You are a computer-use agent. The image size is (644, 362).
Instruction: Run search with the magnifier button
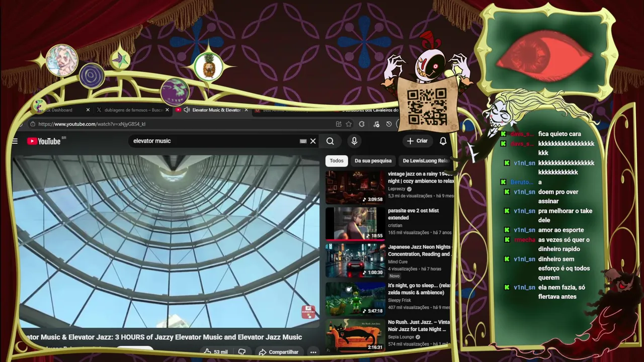click(330, 141)
